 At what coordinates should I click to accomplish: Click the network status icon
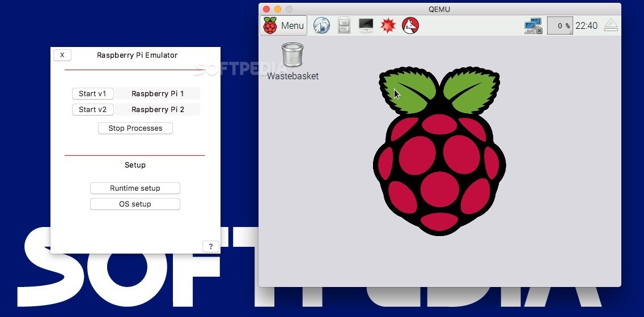pos(533,26)
